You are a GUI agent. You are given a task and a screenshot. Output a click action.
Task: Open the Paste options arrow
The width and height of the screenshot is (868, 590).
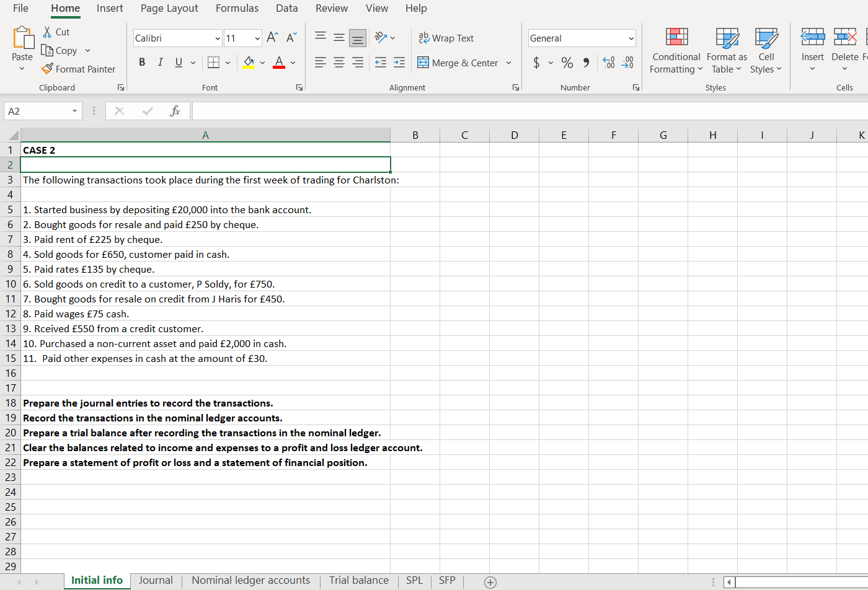[x=22, y=69]
